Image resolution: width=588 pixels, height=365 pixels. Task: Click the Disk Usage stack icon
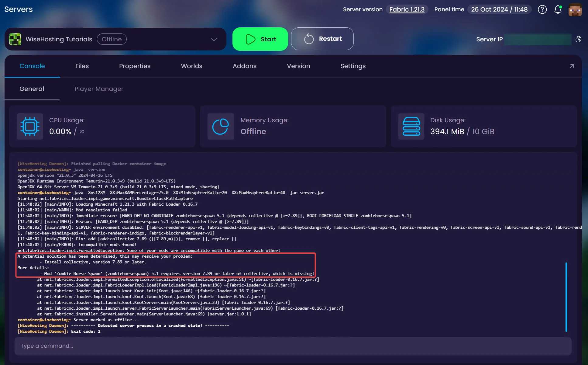pos(411,127)
